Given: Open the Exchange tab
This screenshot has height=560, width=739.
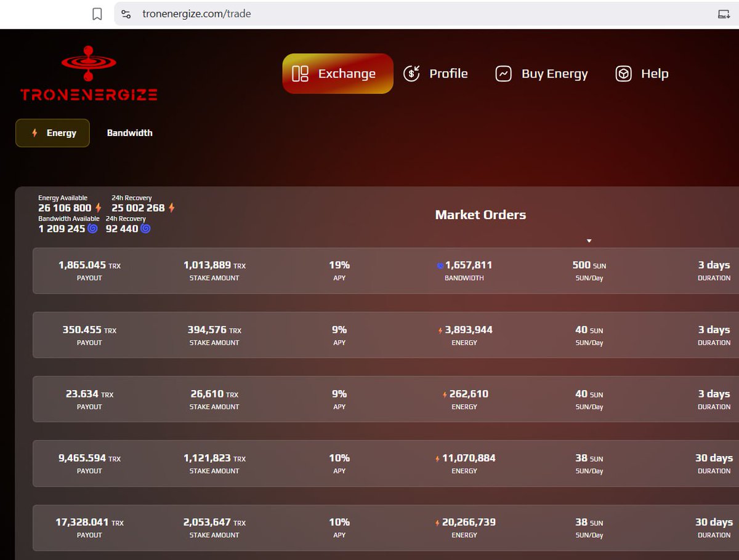Looking at the screenshot, I should pyautogui.click(x=337, y=74).
